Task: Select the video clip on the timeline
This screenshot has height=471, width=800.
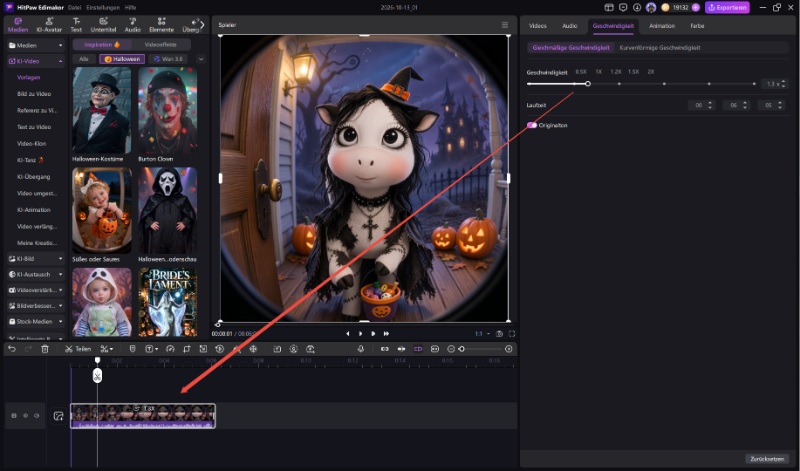Action: tap(143, 415)
